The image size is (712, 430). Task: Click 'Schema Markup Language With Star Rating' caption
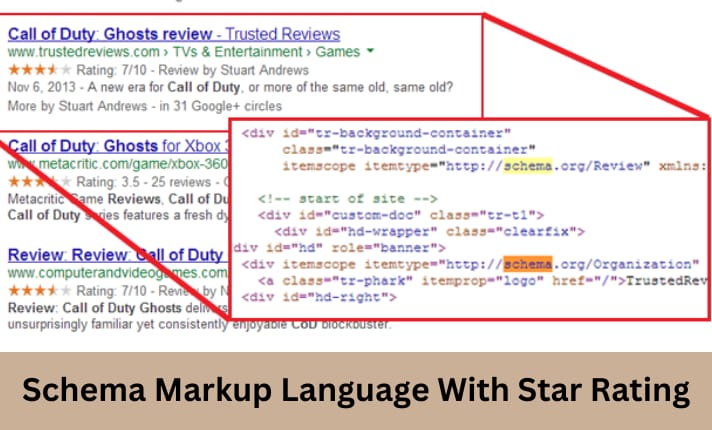coord(356,390)
